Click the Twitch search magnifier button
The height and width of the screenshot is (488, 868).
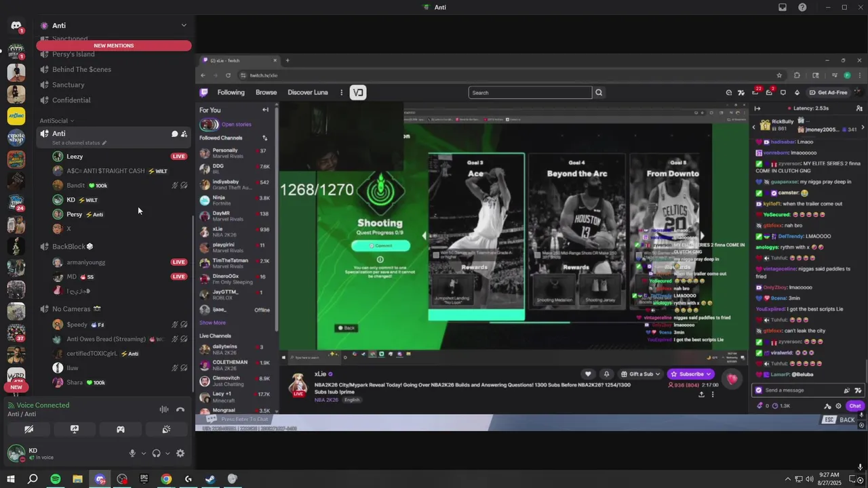599,93
